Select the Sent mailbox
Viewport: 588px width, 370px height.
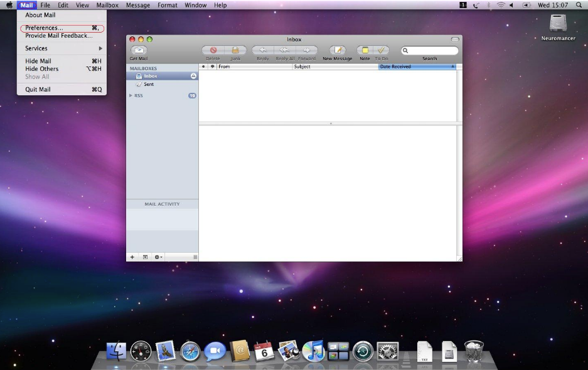tap(162, 84)
